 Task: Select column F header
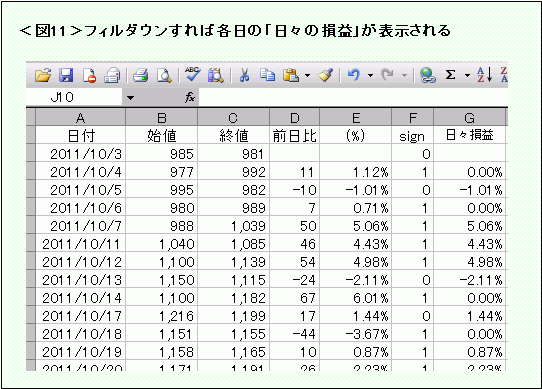click(x=412, y=118)
